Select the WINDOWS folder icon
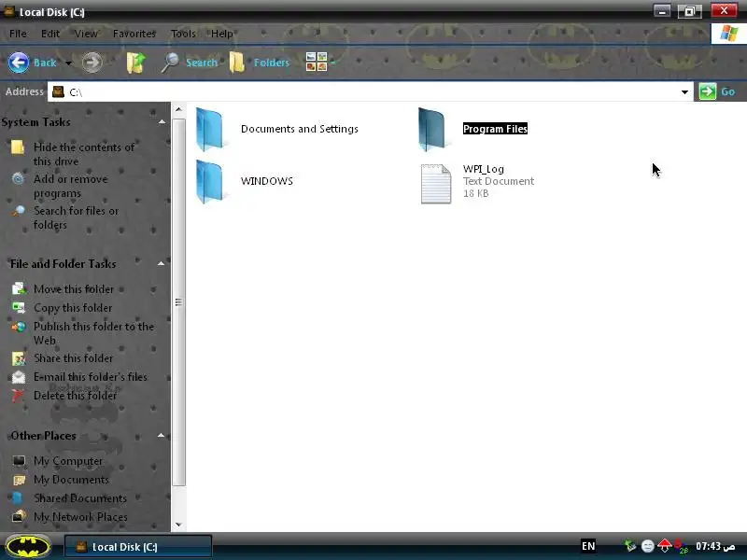The width and height of the screenshot is (747, 560). tap(209, 181)
